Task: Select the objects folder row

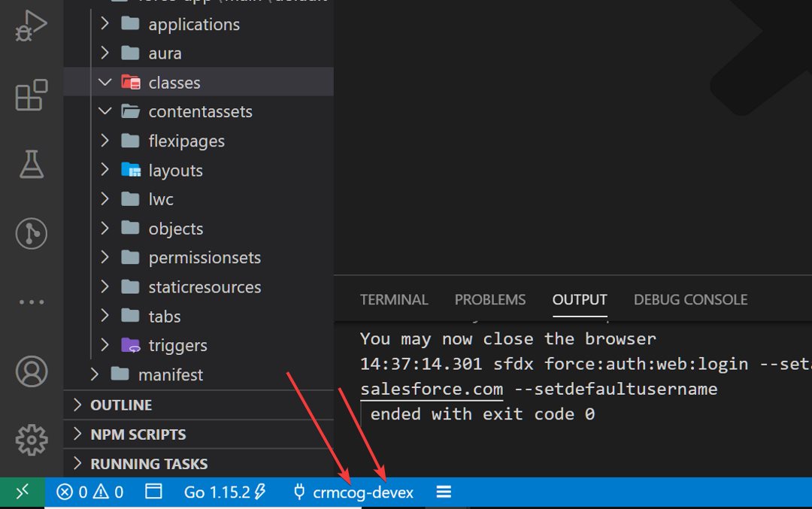Action: click(x=198, y=229)
